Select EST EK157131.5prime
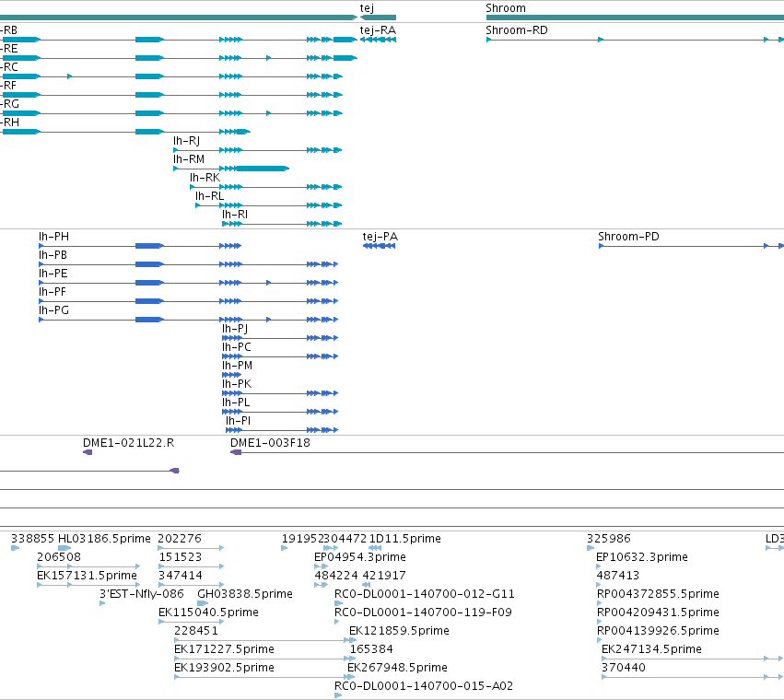This screenshot has height=700, width=784. click(87, 576)
